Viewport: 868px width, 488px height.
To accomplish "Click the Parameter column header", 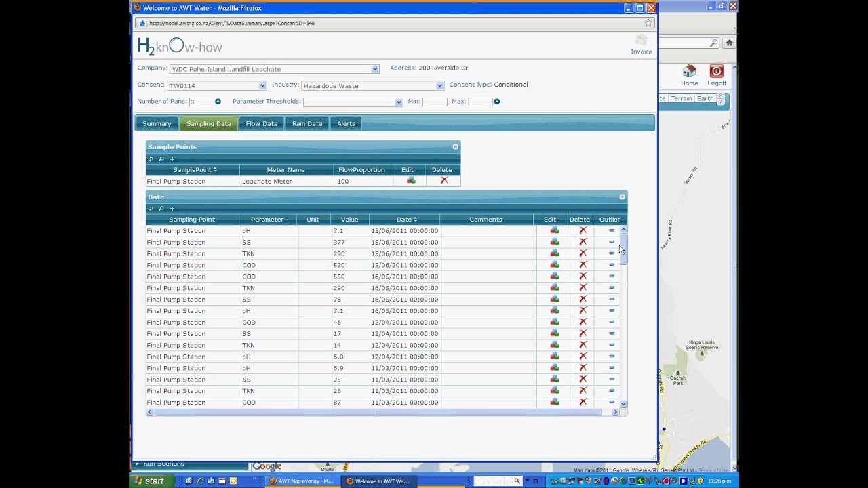I will point(268,220).
